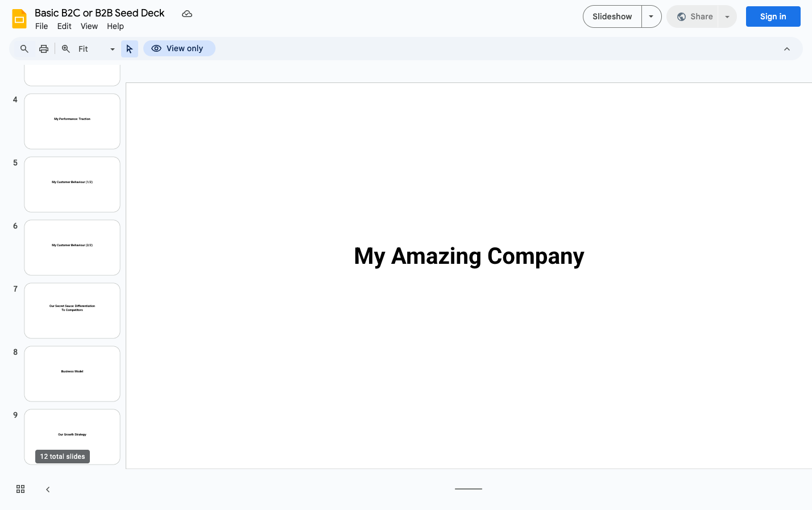Click the zoom magnifier tool icon
This screenshot has height=510, width=812.
pyautogui.click(x=66, y=49)
